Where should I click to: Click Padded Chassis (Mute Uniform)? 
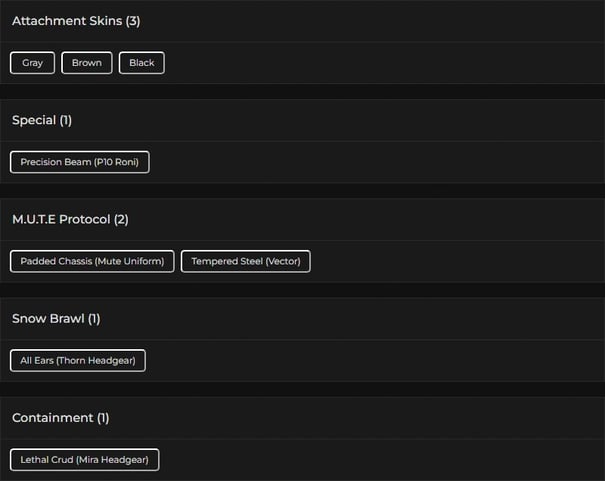pos(92,261)
